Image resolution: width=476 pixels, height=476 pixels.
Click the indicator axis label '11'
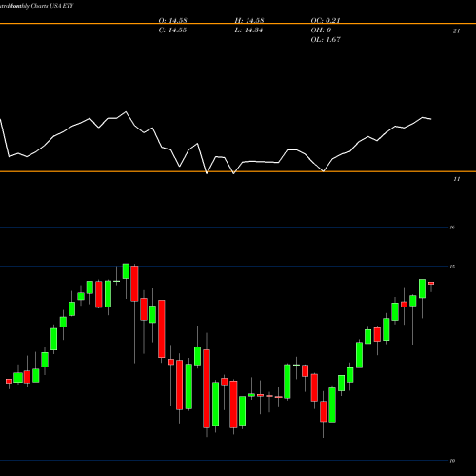[x=456, y=179]
